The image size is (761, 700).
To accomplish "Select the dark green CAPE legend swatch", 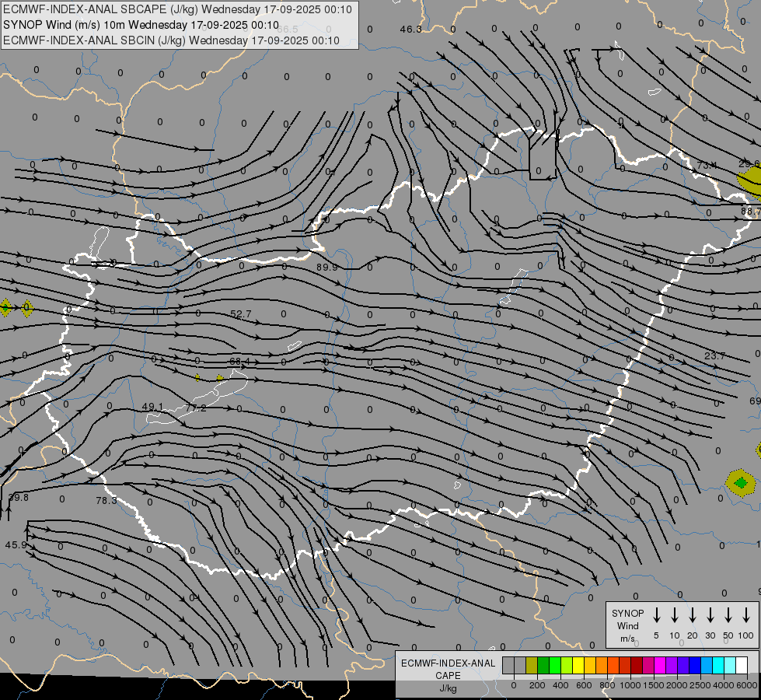I will coord(543,665).
